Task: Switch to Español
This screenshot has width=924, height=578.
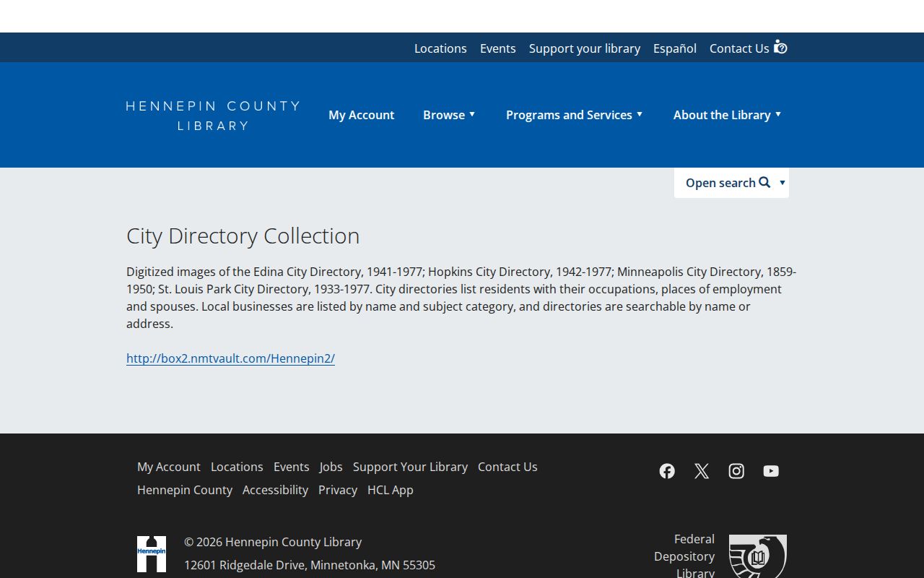Action: point(675,48)
